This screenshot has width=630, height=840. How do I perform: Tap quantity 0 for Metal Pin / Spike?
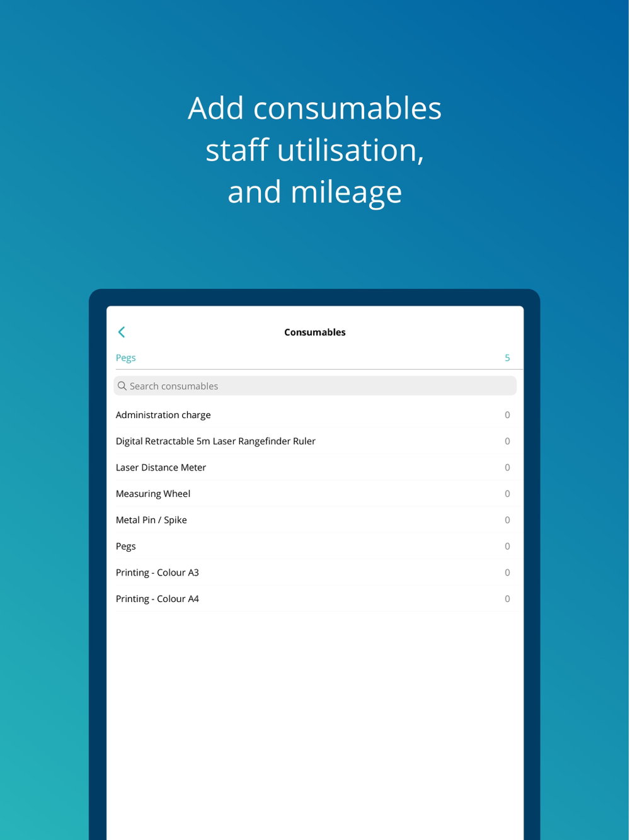(x=507, y=520)
